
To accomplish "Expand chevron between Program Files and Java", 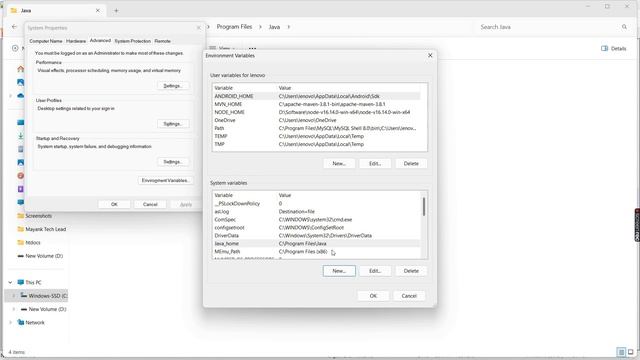I will pyautogui.click(x=260, y=27).
